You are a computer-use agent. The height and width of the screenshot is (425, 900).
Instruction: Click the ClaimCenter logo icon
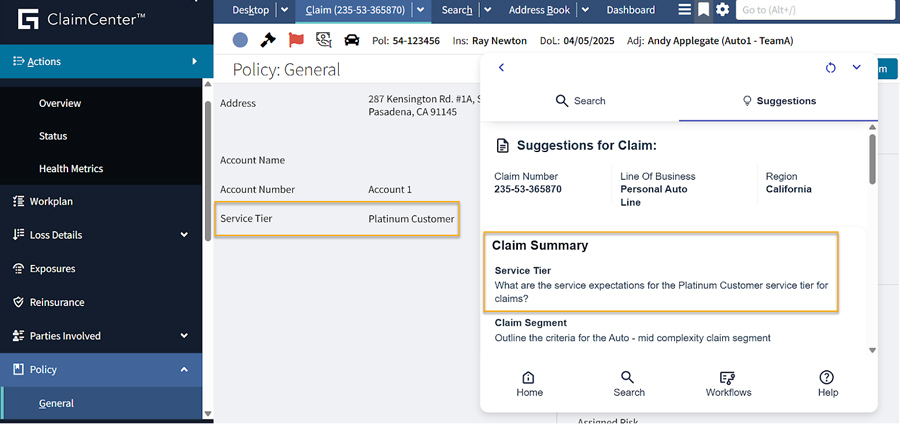pos(28,19)
